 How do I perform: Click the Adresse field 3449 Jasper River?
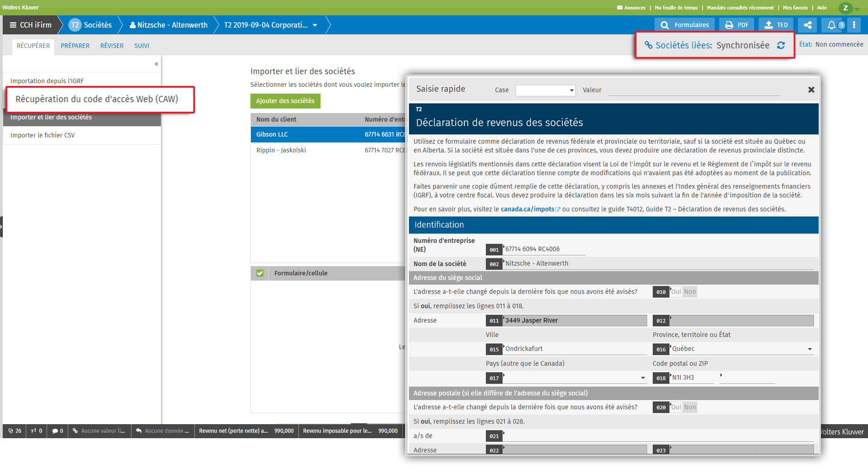click(575, 321)
